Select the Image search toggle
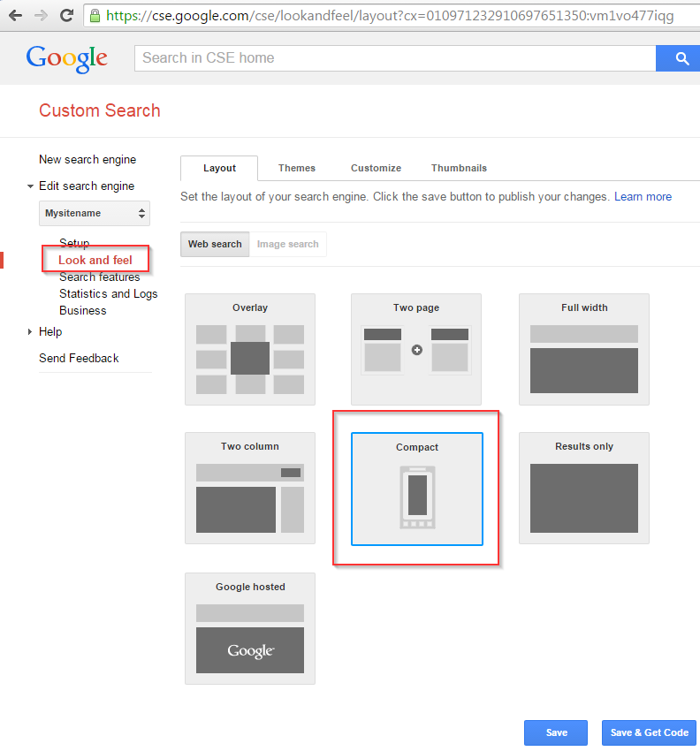The height and width of the screenshot is (751, 700). [287, 244]
